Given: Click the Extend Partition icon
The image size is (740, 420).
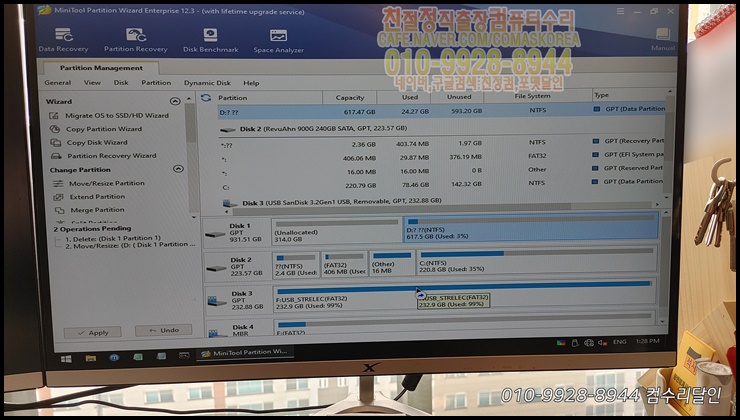Looking at the screenshot, I should (59, 197).
